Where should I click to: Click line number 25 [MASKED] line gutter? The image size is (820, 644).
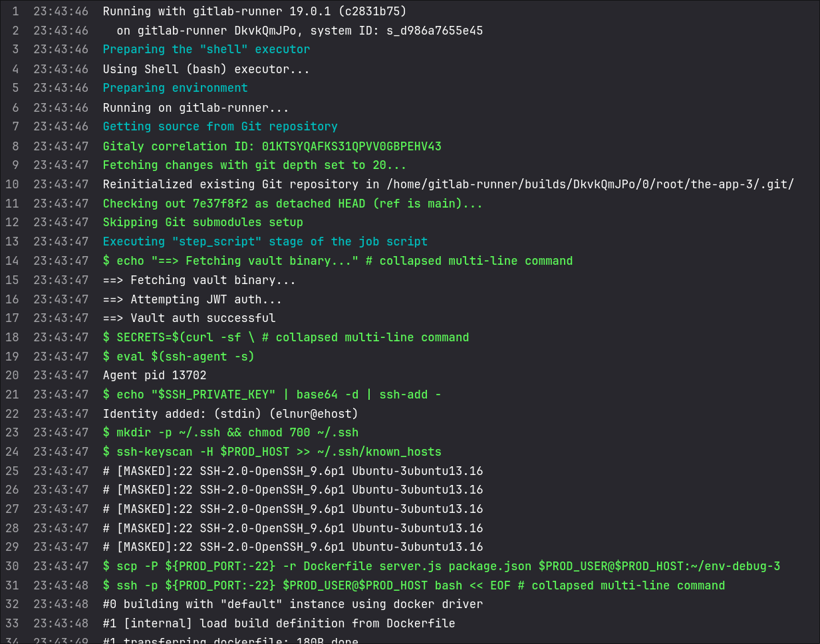tap(12, 471)
